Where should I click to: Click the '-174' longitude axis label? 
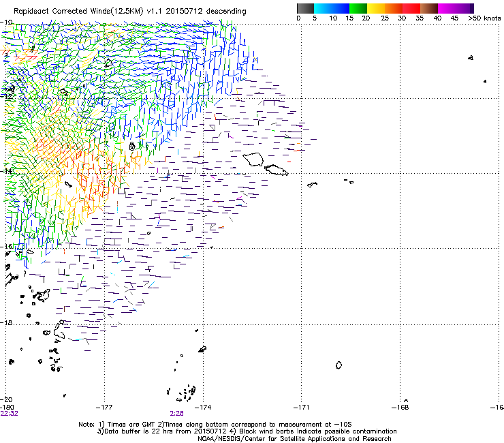tap(203, 408)
